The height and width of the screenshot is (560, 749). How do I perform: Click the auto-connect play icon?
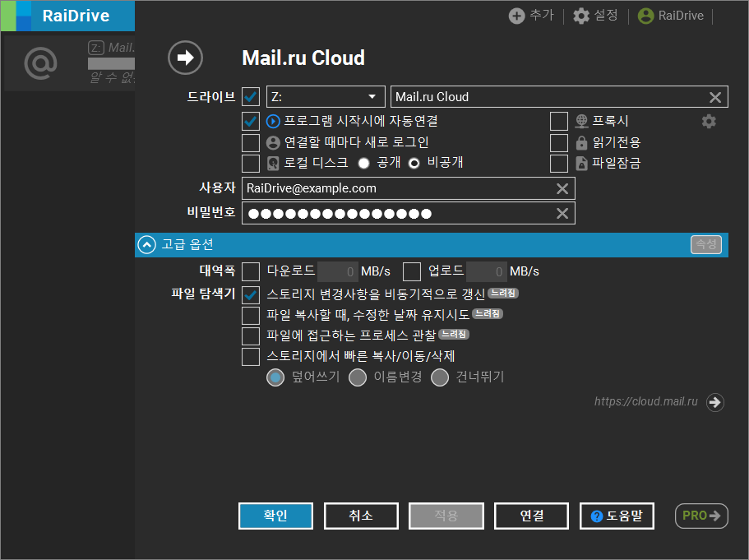273,122
